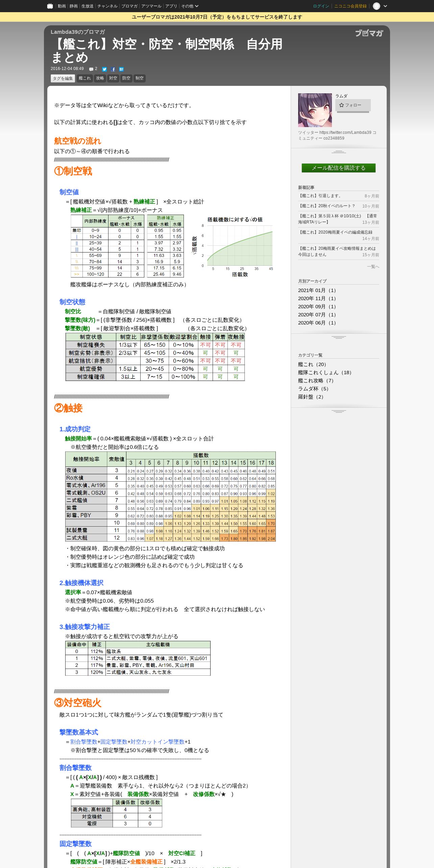Select the 対空 tag

point(113,78)
